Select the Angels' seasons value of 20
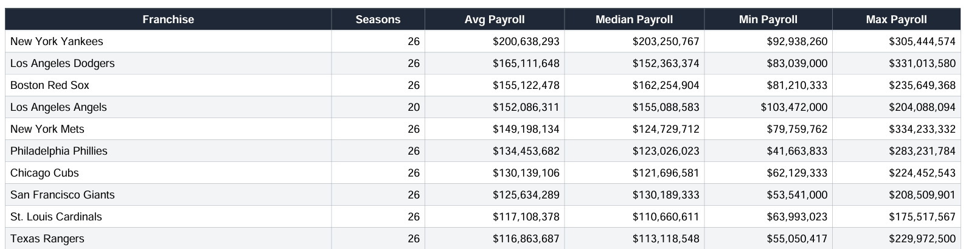 pyautogui.click(x=414, y=107)
